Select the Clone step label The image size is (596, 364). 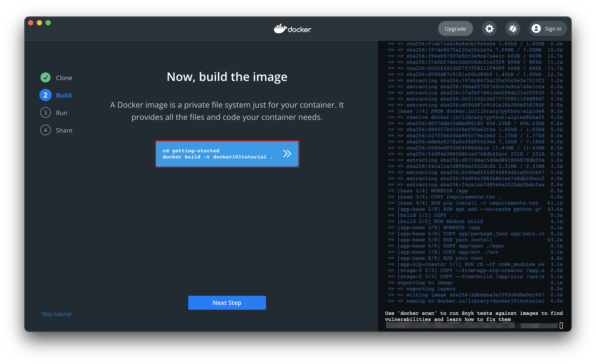64,78
